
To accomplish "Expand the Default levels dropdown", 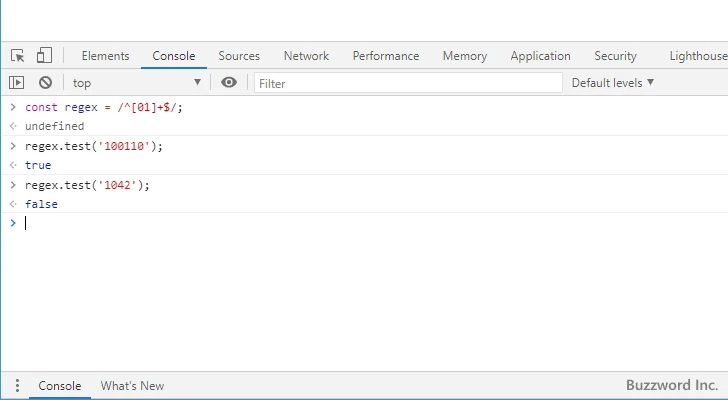I will pos(612,83).
